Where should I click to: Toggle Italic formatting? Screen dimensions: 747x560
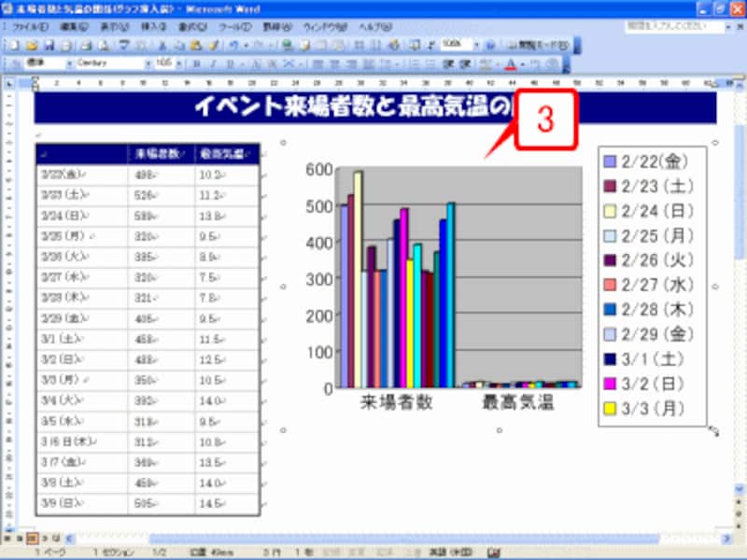point(213,63)
